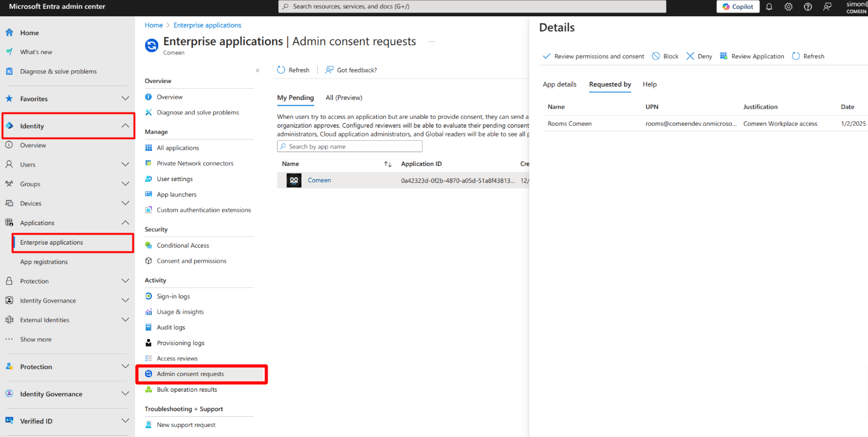
Task: Sort the Name column using arrows
Action: [x=388, y=164]
